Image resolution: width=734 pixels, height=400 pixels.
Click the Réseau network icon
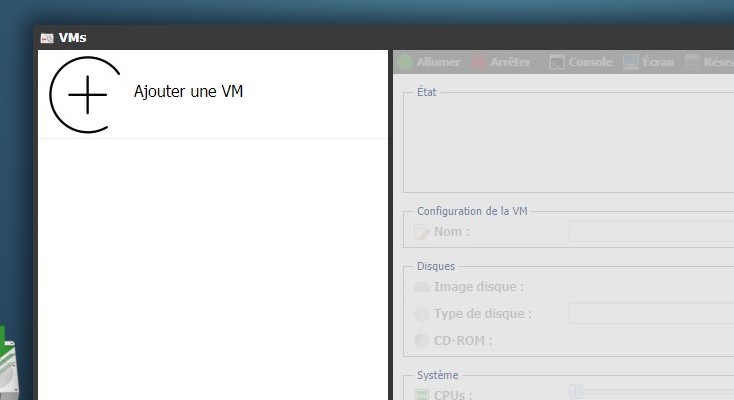click(x=691, y=62)
